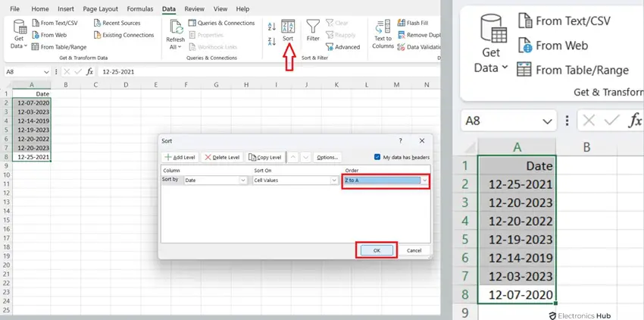The image size is (644, 320).
Task: Click Add Level button
Action: tap(180, 157)
